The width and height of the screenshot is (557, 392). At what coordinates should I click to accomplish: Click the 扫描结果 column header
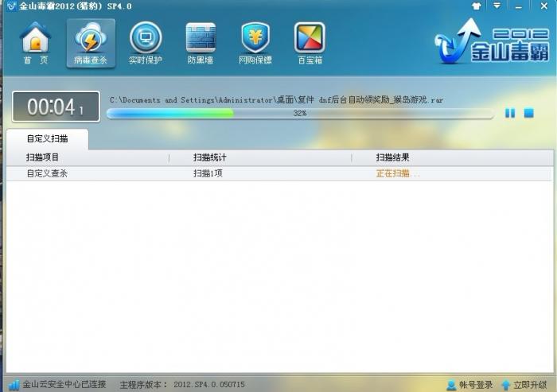click(392, 157)
